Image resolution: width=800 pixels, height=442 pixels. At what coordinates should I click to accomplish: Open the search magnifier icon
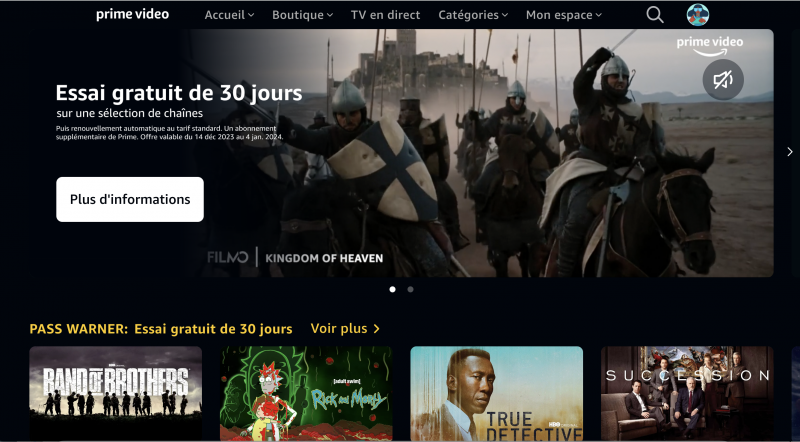pos(655,15)
